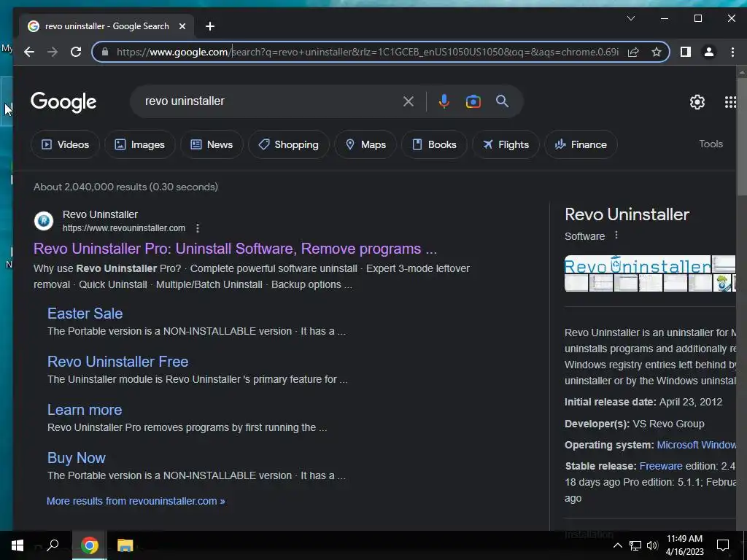
Task: Open the three-dot menu next to revouninstaller.com URL
Action: [x=197, y=228]
